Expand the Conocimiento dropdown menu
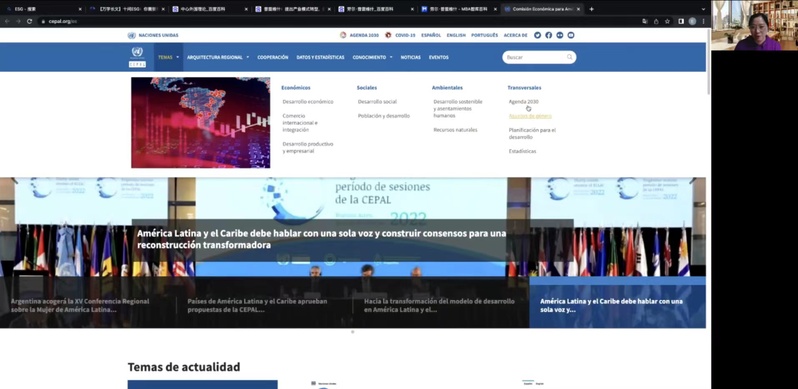The width and height of the screenshot is (798, 389). click(373, 58)
